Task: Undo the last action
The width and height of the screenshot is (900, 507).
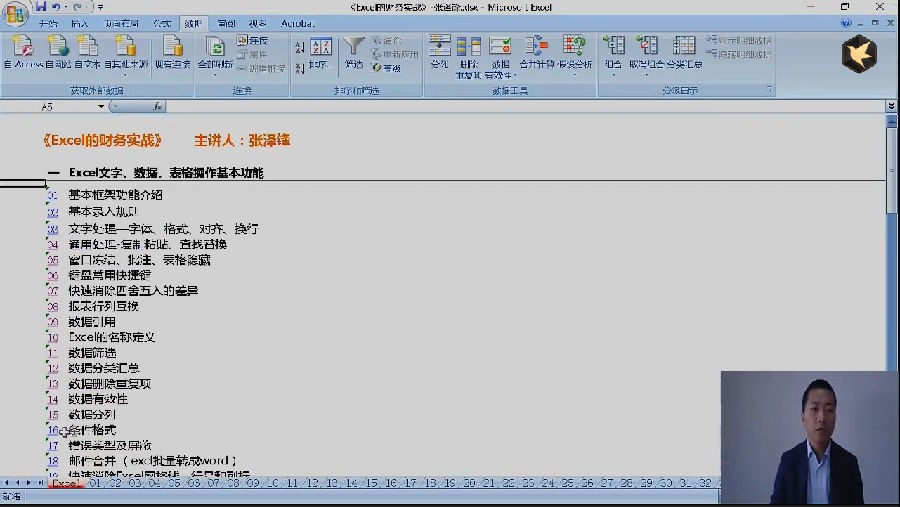Action: click(x=56, y=7)
